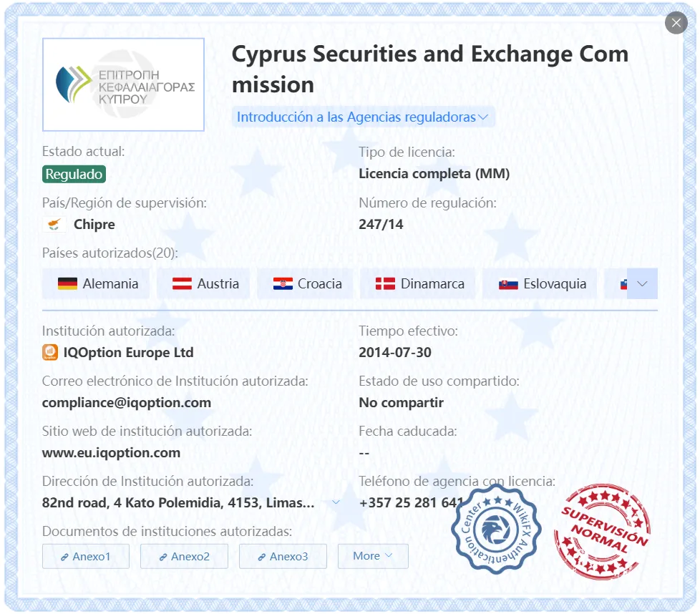The width and height of the screenshot is (700, 614).
Task: Click the Cyprus Securities and Exchange Commission title
Action: [x=430, y=69]
